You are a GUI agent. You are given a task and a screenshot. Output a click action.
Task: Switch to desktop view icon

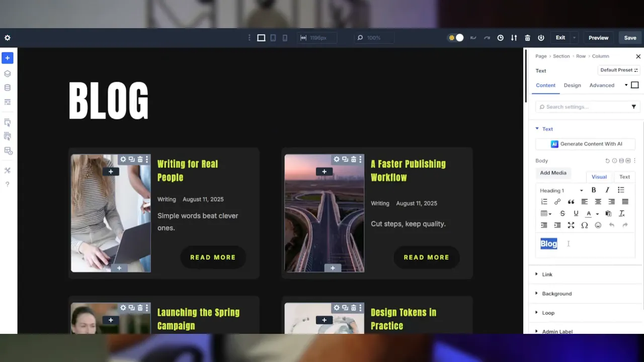point(261,38)
